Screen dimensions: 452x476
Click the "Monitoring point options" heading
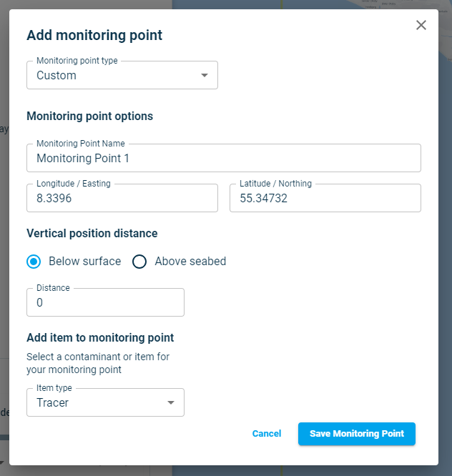tap(89, 116)
